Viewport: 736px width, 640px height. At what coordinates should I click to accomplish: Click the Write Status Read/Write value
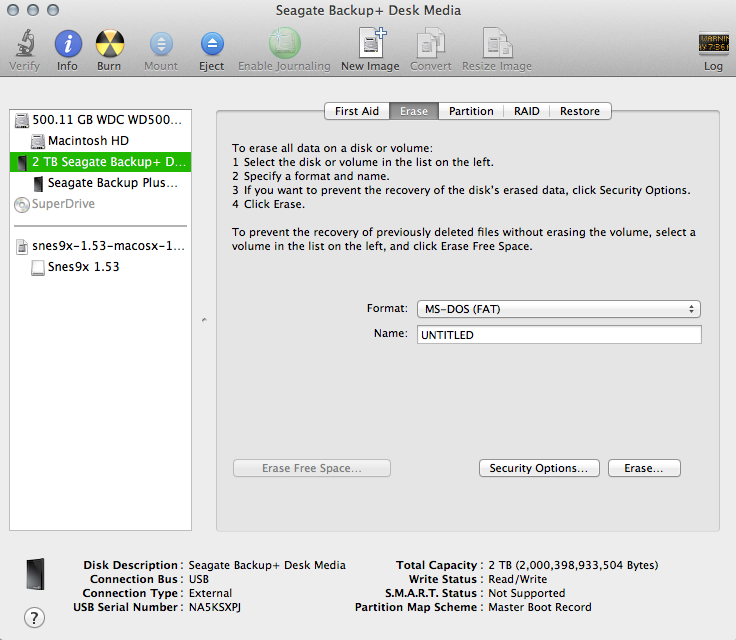pyautogui.click(x=518, y=579)
